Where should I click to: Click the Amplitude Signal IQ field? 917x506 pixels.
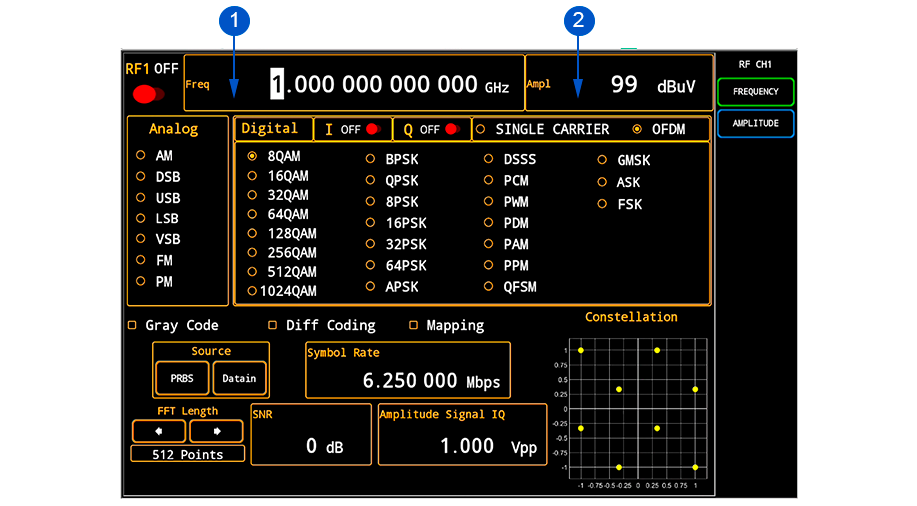(463, 435)
